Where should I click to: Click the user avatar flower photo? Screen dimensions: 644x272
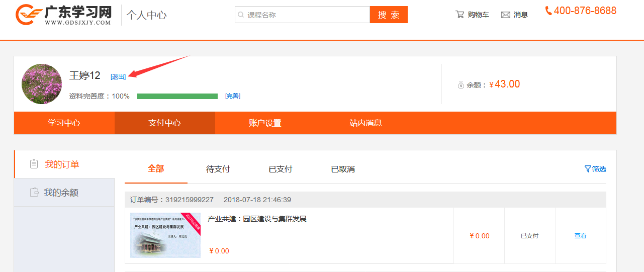[42, 84]
